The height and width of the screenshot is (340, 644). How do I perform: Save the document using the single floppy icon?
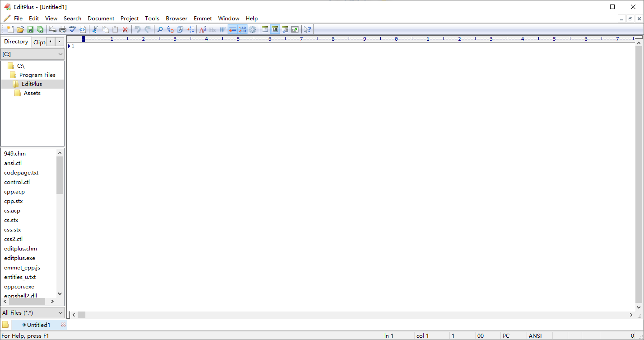click(30, 29)
